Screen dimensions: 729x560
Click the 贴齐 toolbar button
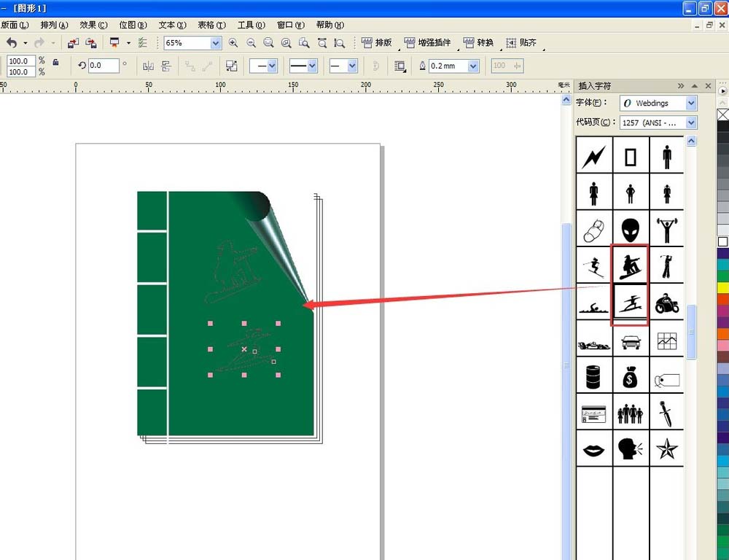(521, 43)
